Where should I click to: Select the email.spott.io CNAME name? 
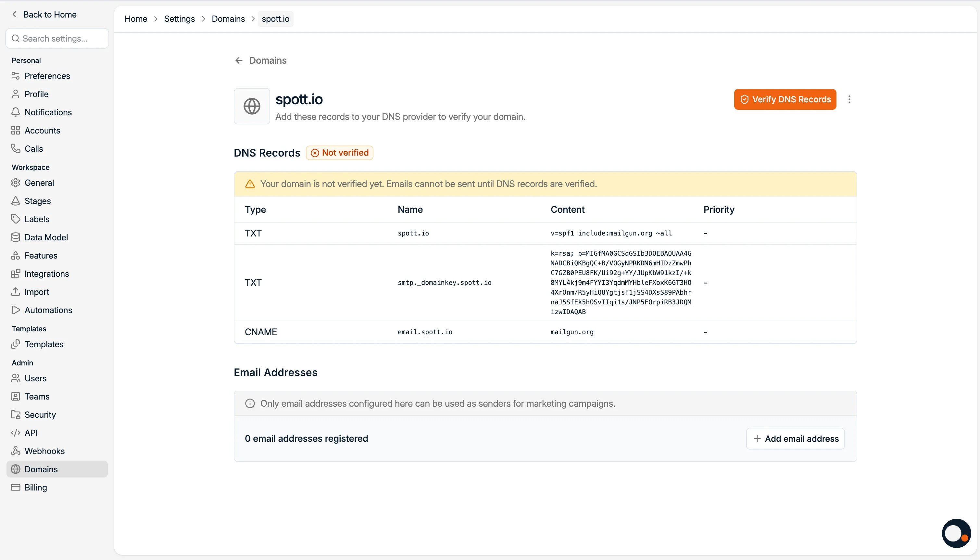425,332
